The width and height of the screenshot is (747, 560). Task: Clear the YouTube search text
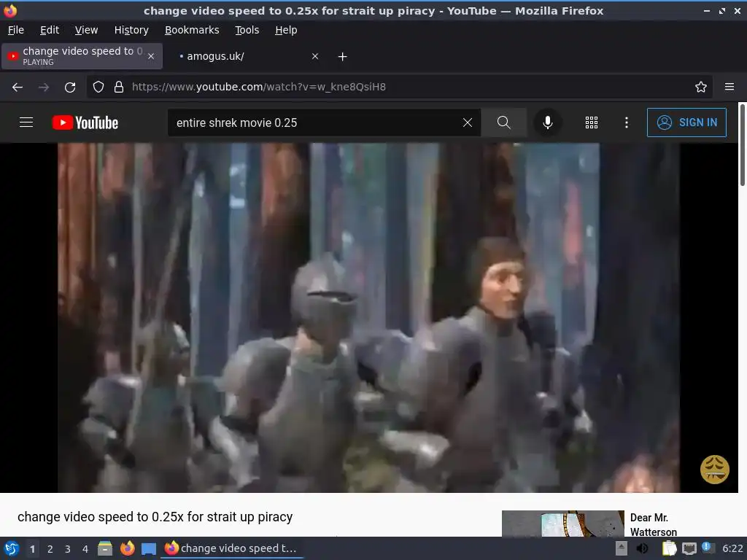(468, 122)
